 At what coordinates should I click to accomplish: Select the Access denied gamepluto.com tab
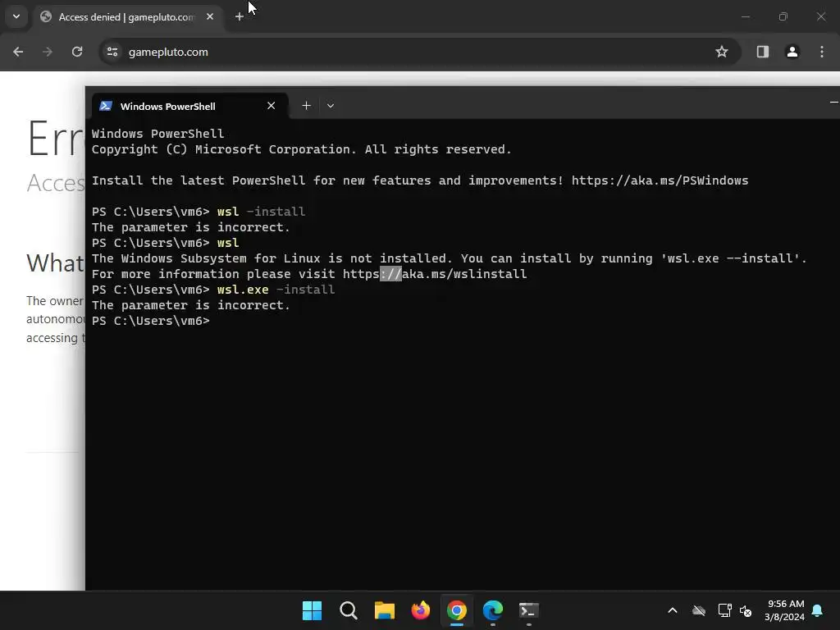pos(127,17)
